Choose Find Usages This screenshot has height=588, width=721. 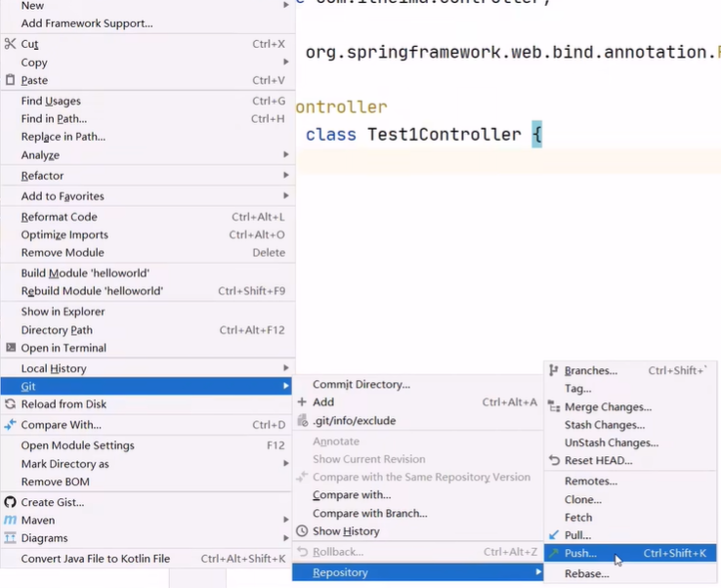[x=148, y=101]
